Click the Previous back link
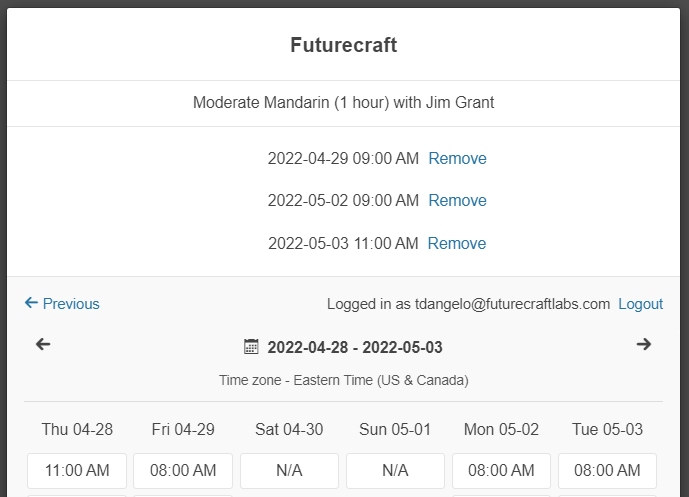Screen dimensions: 689x497 [x=62, y=304]
